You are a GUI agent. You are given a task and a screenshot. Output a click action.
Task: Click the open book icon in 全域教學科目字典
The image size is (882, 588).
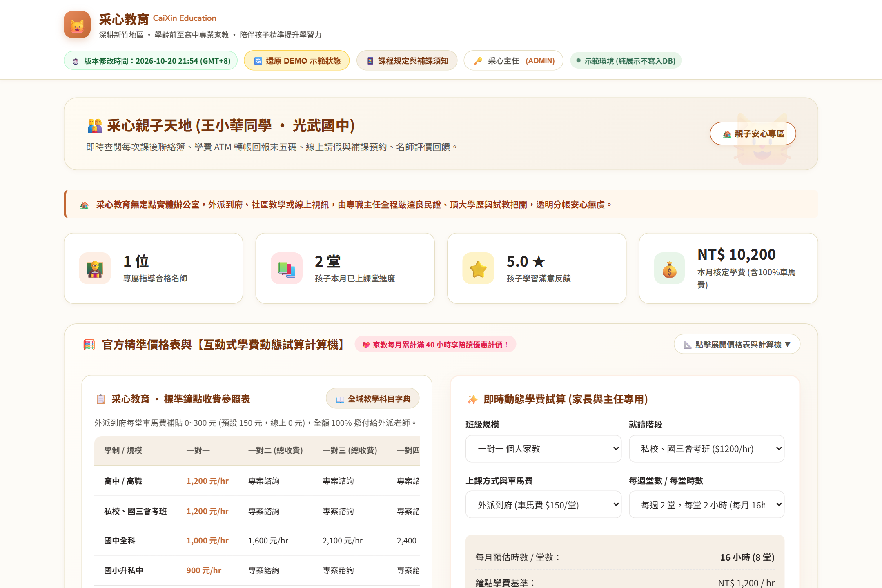point(340,399)
